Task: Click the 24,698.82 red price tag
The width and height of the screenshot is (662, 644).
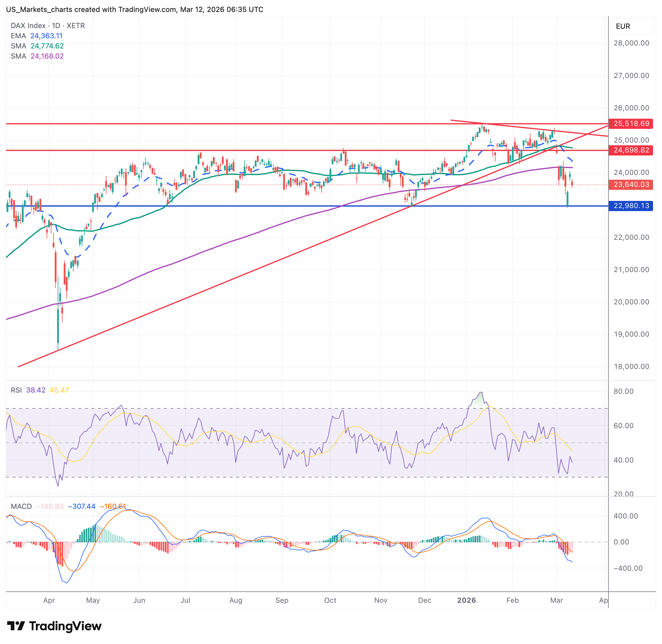Action: [x=631, y=150]
